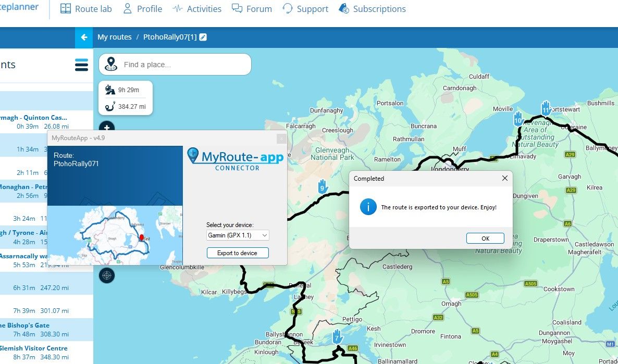Open Subscriptions page
618x364 pixels.
372,9
